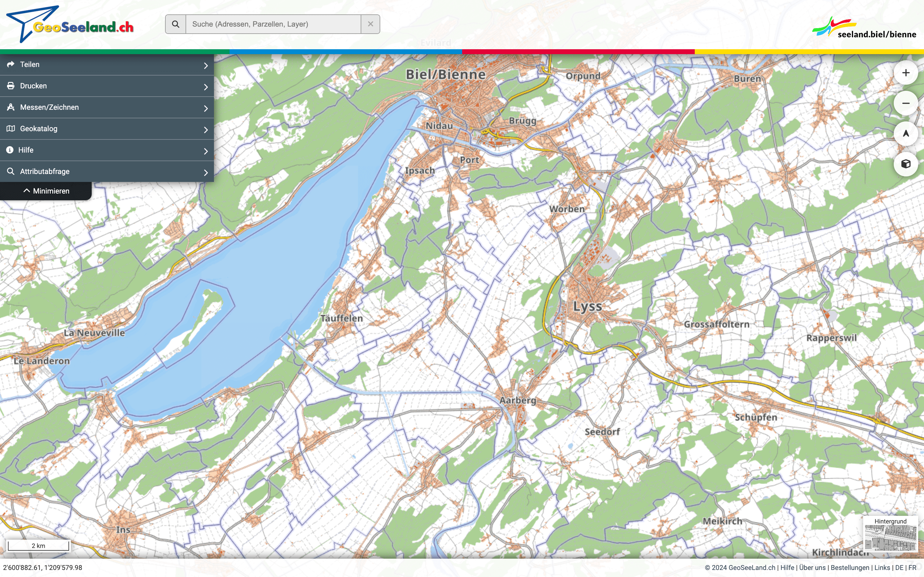Reset map rotation with north arrow
The height and width of the screenshot is (577, 924).
906,134
